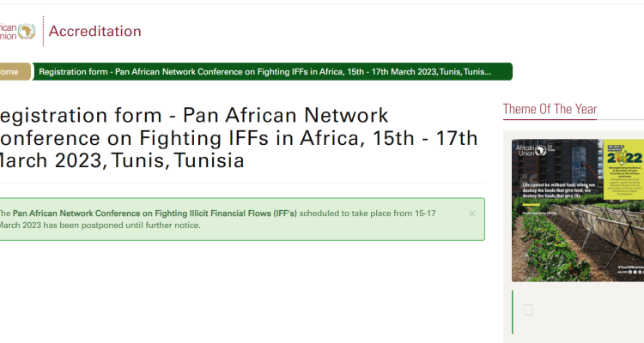The width and height of the screenshot is (644, 343).
Task: Click the Registration form page heading
Action: coord(239,138)
